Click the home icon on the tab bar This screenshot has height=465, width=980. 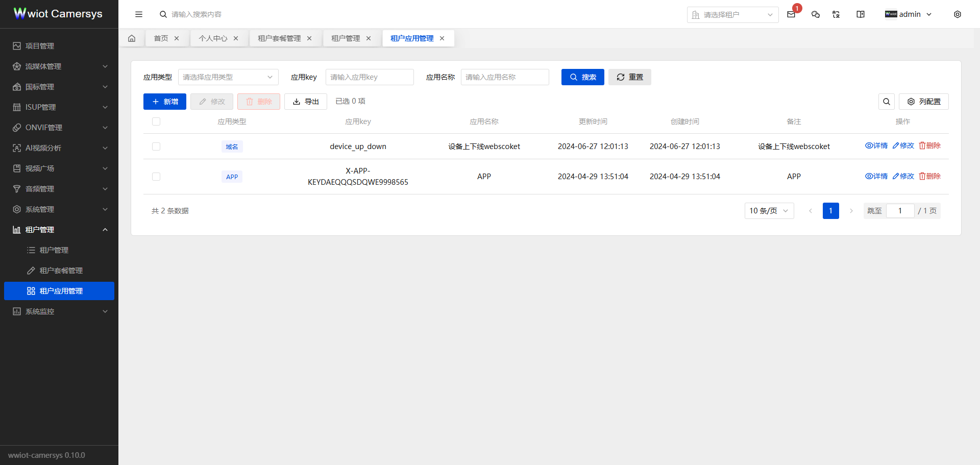132,38
